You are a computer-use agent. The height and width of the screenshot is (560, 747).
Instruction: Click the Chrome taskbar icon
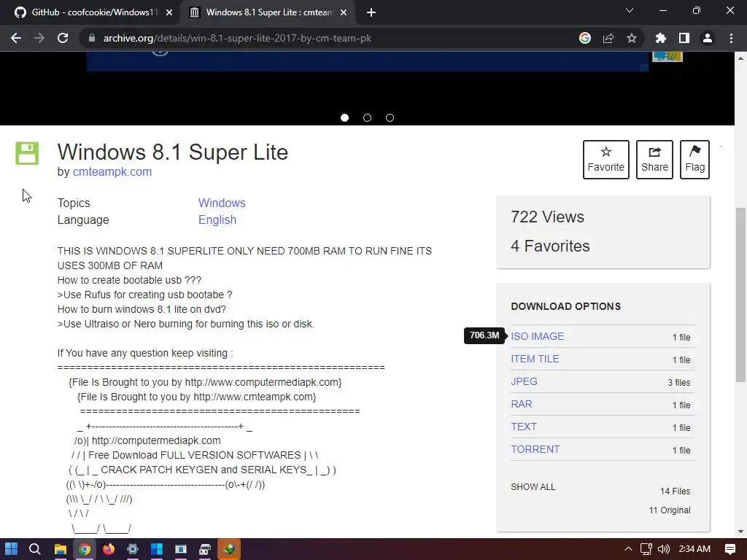pos(85,549)
